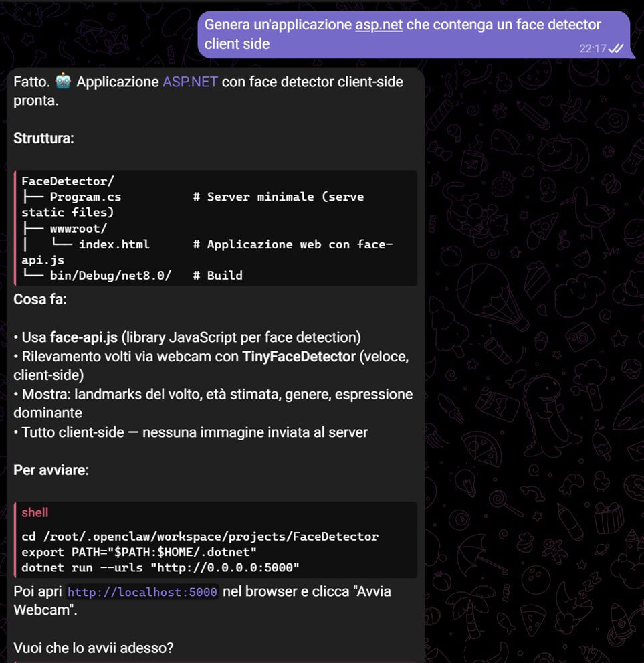Image resolution: width=644 pixels, height=663 pixels.
Task: Open the asp.net link in the sent message
Action: coord(379,25)
